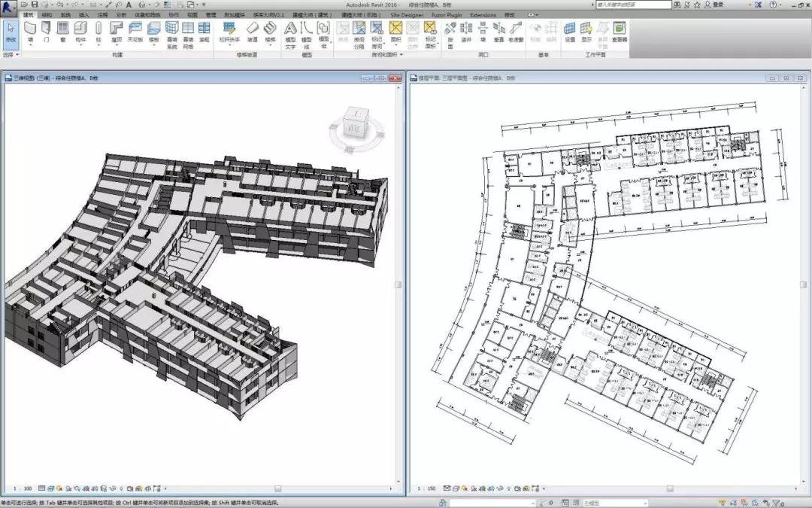This screenshot has height=508, width=812.
Task: Click the work plane Show (显示) tool
Action: point(586,31)
